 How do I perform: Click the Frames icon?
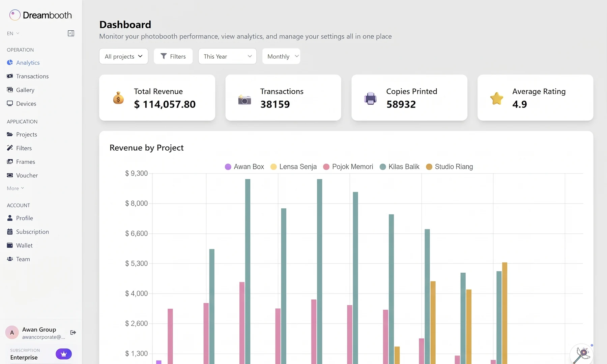click(10, 161)
